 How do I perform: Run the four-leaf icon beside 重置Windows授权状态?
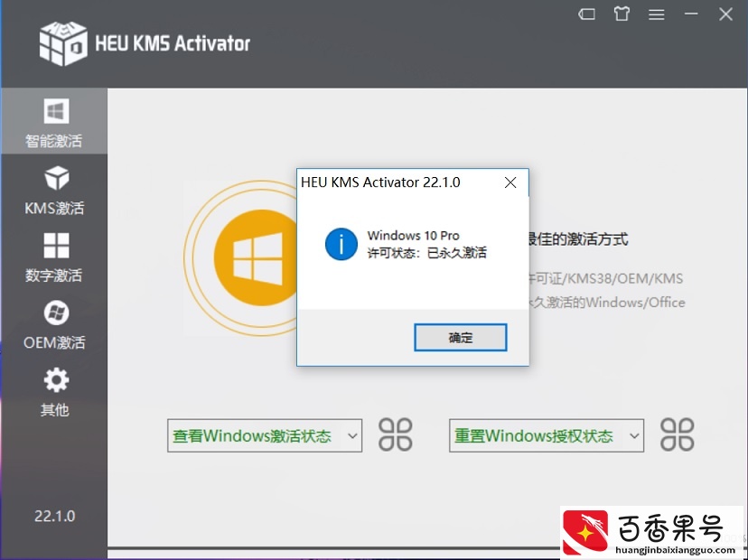[677, 434]
